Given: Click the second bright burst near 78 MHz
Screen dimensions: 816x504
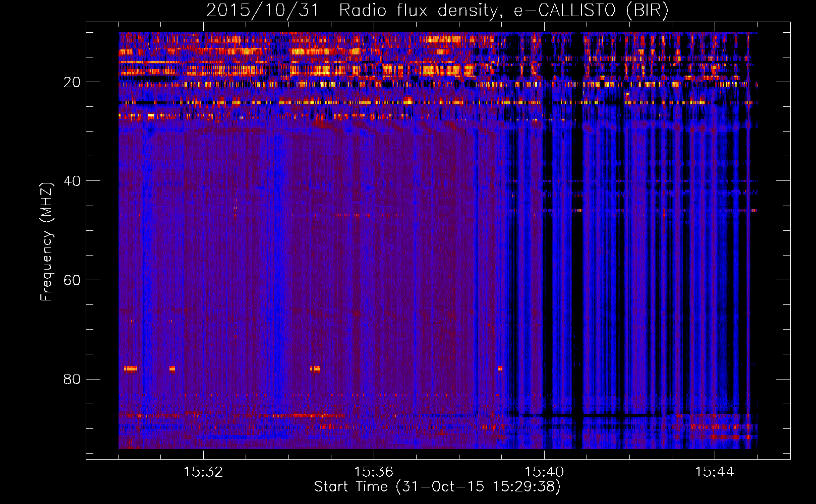Looking at the screenshot, I should [172, 368].
